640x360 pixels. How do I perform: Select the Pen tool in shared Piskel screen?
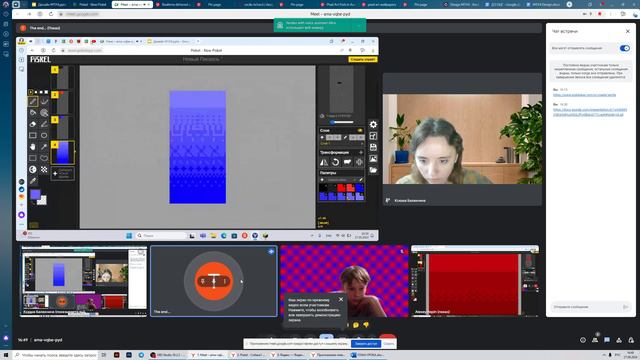click(33, 101)
